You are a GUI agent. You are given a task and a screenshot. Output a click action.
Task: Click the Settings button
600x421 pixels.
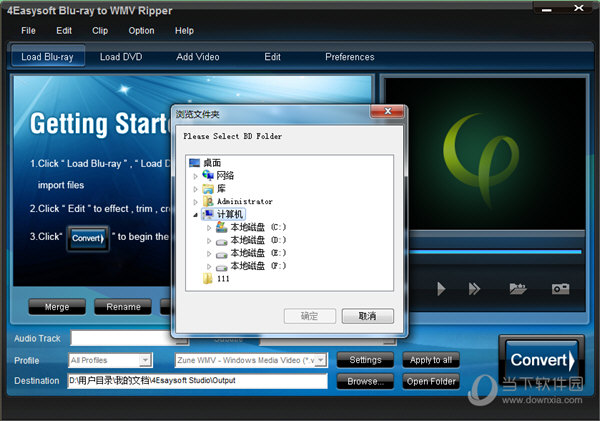click(365, 360)
